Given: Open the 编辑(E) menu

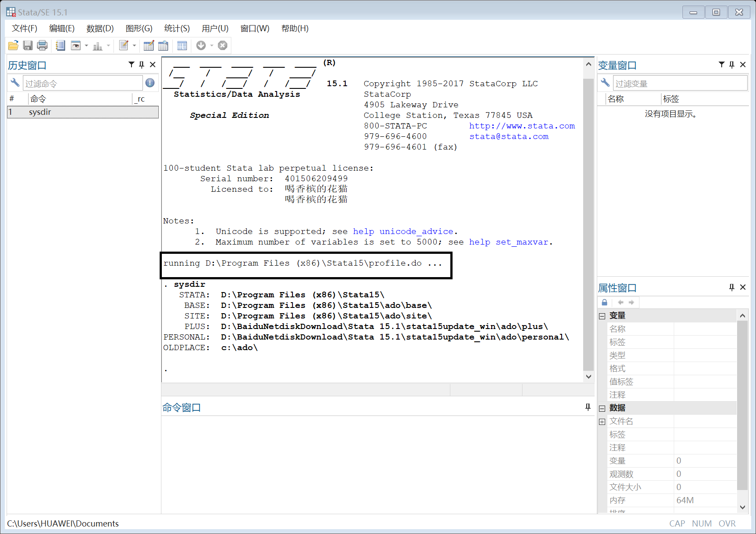Looking at the screenshot, I should (x=62, y=29).
